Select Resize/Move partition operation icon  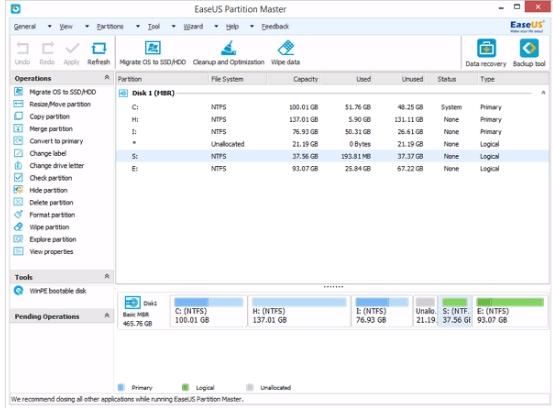click(x=18, y=104)
